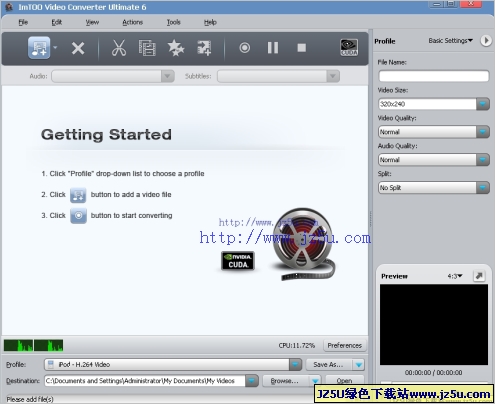Image resolution: width=495 pixels, height=404 pixels.
Task: Pause the conversion
Action: pos(273,48)
